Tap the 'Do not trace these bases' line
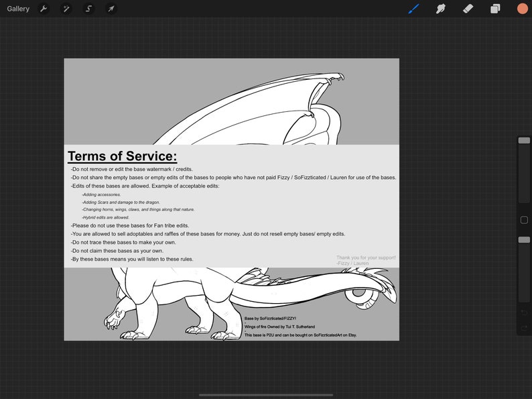 123,243
